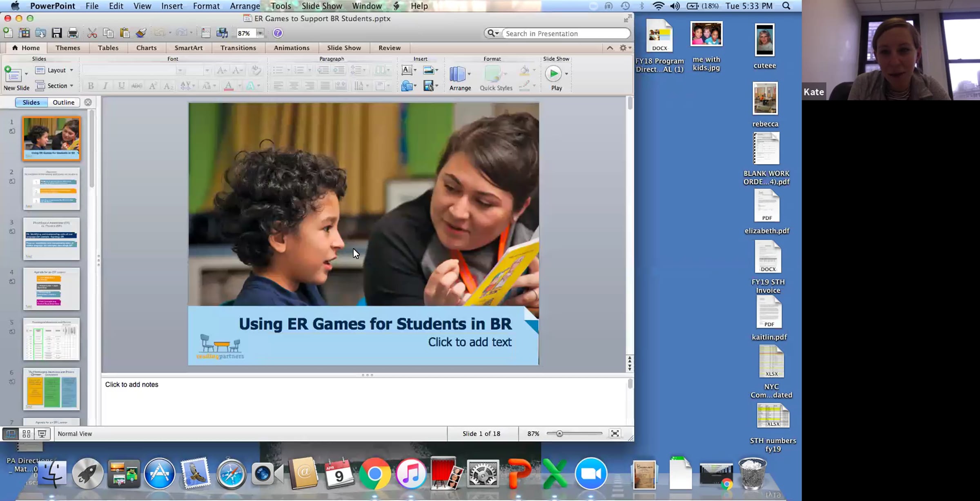Switch to Normal view button
Viewport: 980px width, 501px height.
11,434
